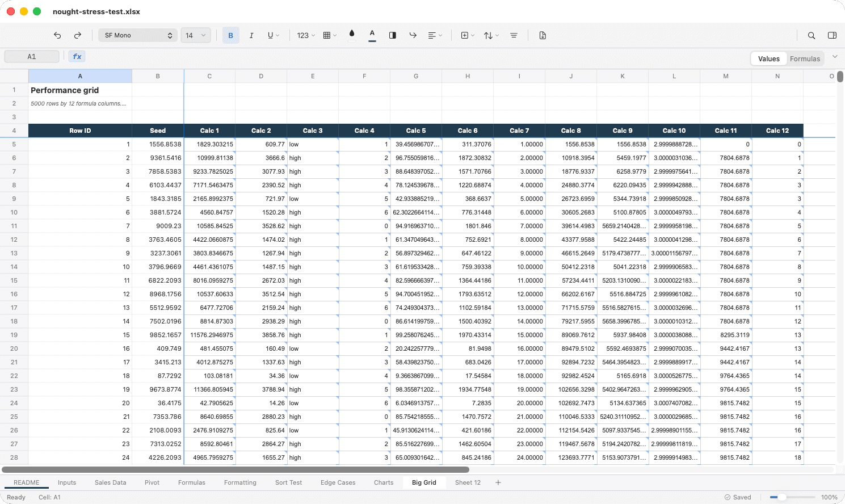Click the filter lines icon
The height and width of the screenshot is (504, 845).
[x=514, y=35]
